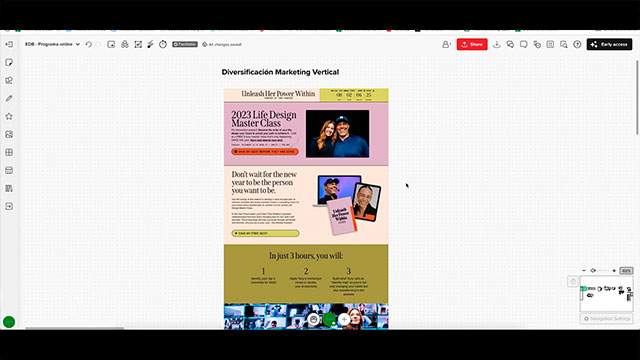Image resolution: width=640 pixels, height=360 pixels.
Task: Click the Early access button
Action: [609, 44]
